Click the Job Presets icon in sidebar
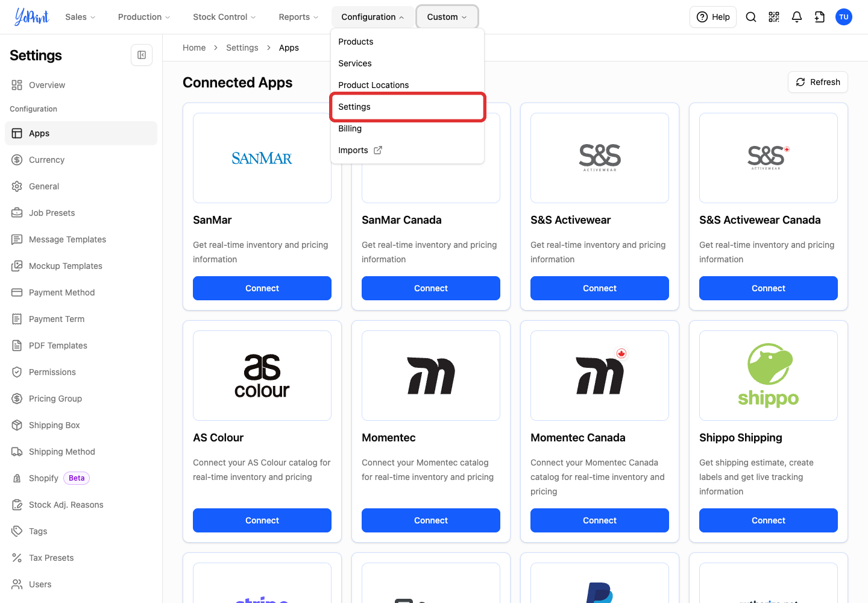This screenshot has width=868, height=603. 17,213
